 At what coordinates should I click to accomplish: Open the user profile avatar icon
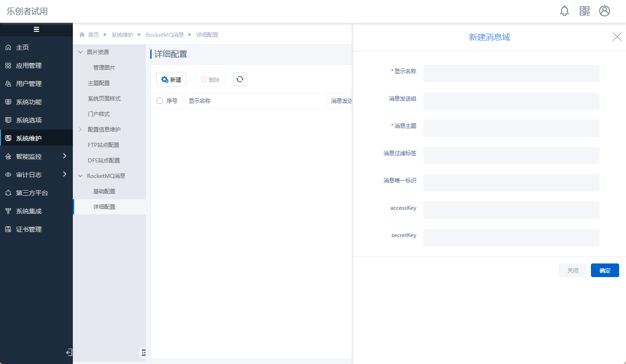point(605,11)
